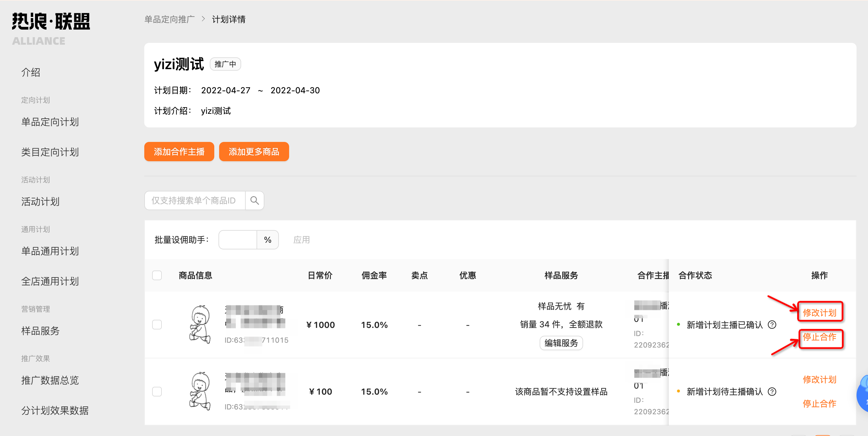Click 新增计划待主播确认 status text
868x436 pixels.
(x=724, y=392)
